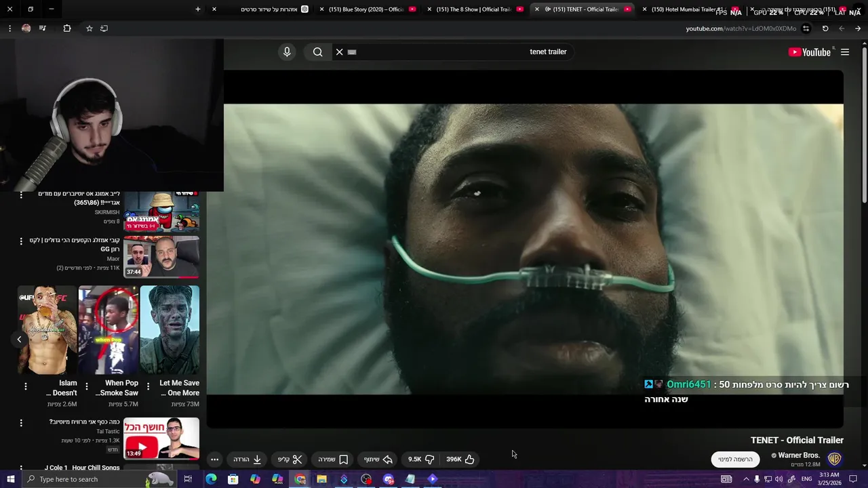Open Warner Bros. channel name link
Screen dimensions: 868x488
click(799, 455)
